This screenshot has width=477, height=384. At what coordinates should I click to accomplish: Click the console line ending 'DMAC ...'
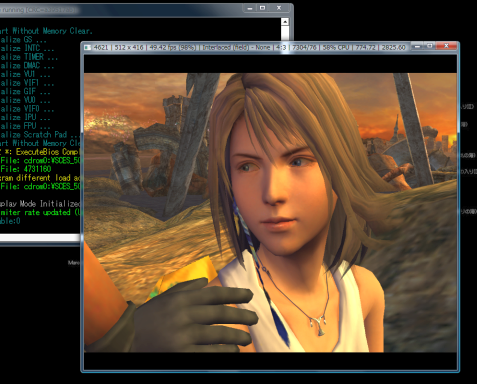(x=27, y=66)
